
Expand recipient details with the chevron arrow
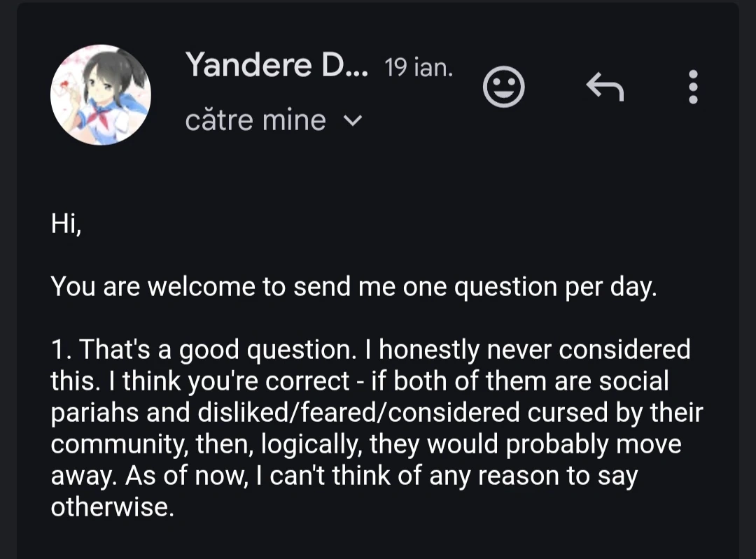click(354, 121)
